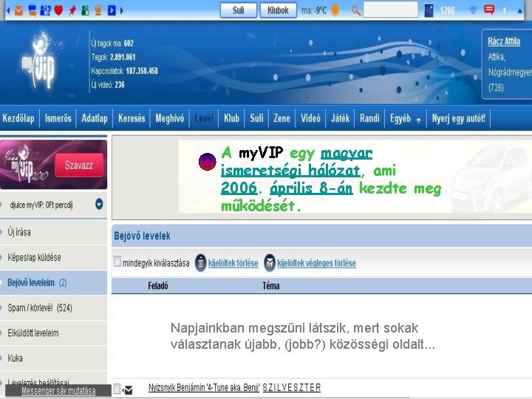Click the 'ismeretségi hálózat' link
Image resolution: width=532 pixels, height=399 pixels.
(x=290, y=171)
